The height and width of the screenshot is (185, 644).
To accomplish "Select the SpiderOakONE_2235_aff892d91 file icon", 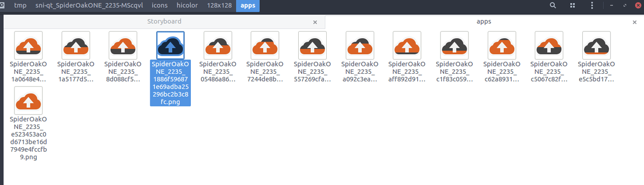I will (x=407, y=45).
